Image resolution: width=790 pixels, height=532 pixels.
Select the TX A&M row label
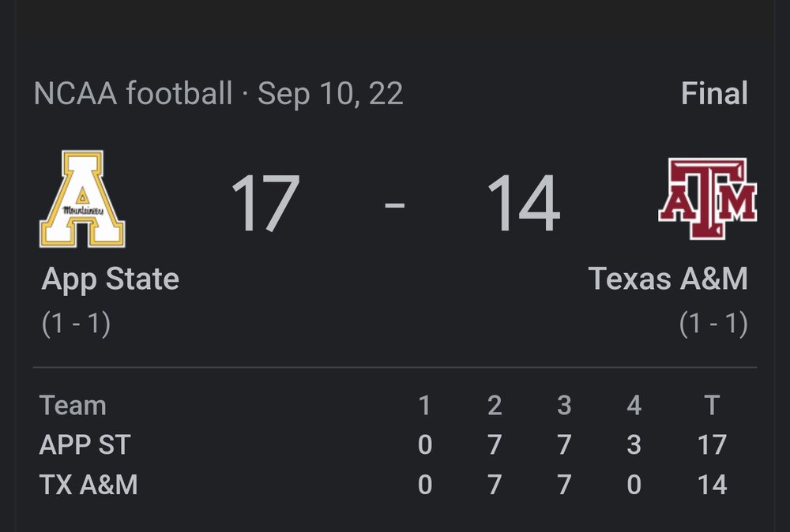coord(88,485)
